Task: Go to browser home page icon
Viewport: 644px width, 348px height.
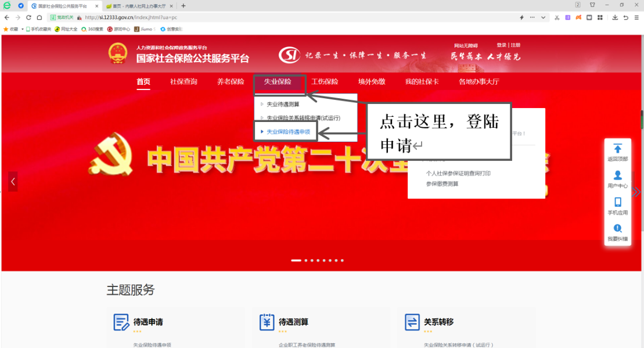Action: 39,17
